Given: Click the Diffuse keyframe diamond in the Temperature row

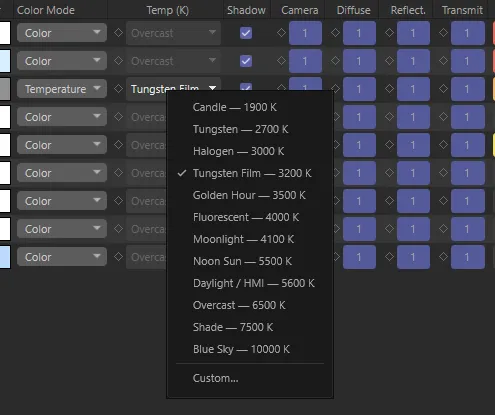Looking at the screenshot, I should pos(335,89).
